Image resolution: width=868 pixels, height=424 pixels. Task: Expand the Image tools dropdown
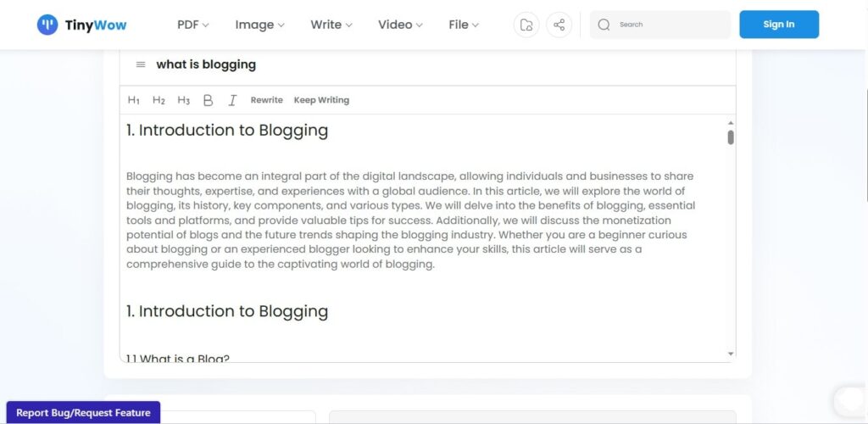[259, 25]
